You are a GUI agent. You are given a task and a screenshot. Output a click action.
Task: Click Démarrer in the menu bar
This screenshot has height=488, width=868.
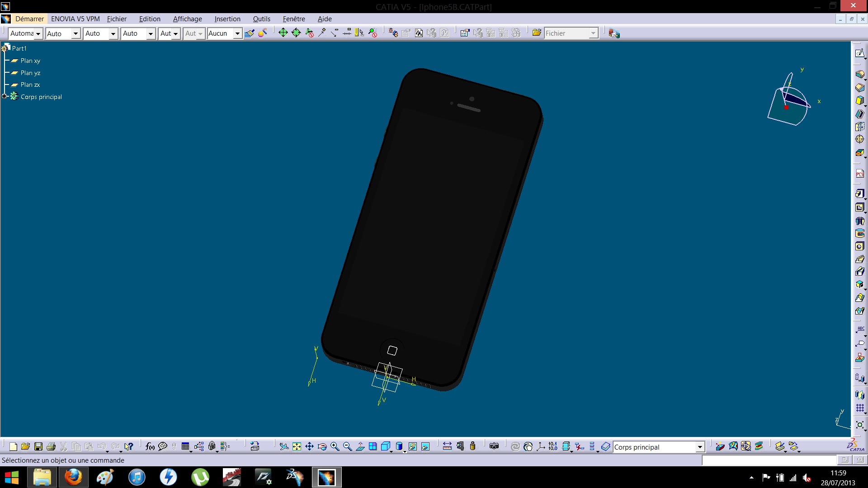[x=29, y=19]
